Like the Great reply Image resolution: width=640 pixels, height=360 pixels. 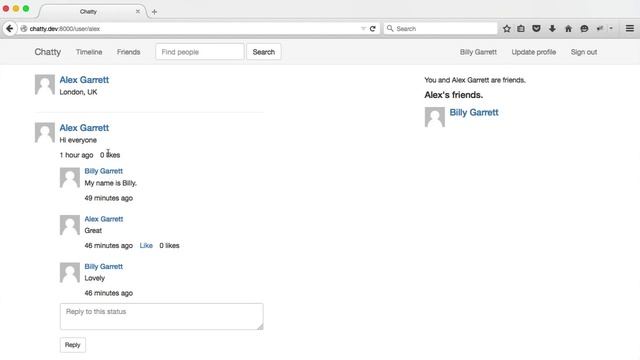[x=146, y=245]
